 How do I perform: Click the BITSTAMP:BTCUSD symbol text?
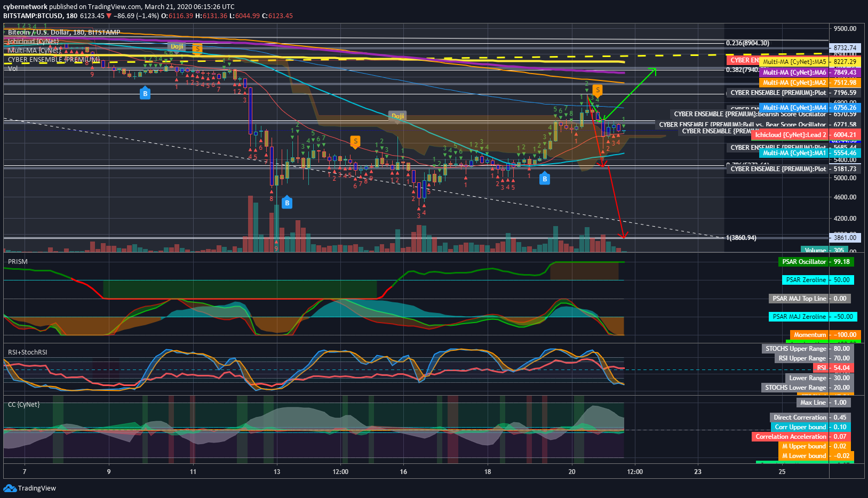pos(33,15)
